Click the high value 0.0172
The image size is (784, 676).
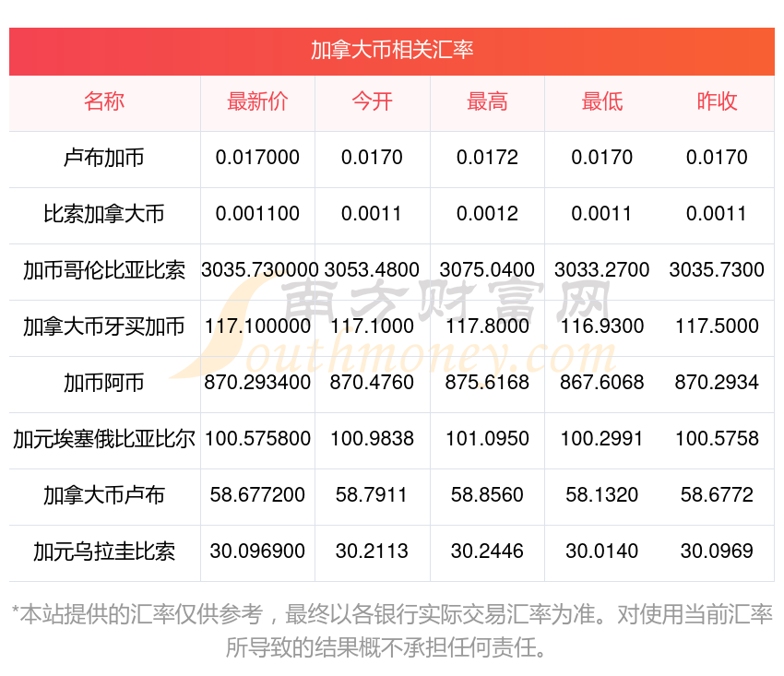(487, 158)
